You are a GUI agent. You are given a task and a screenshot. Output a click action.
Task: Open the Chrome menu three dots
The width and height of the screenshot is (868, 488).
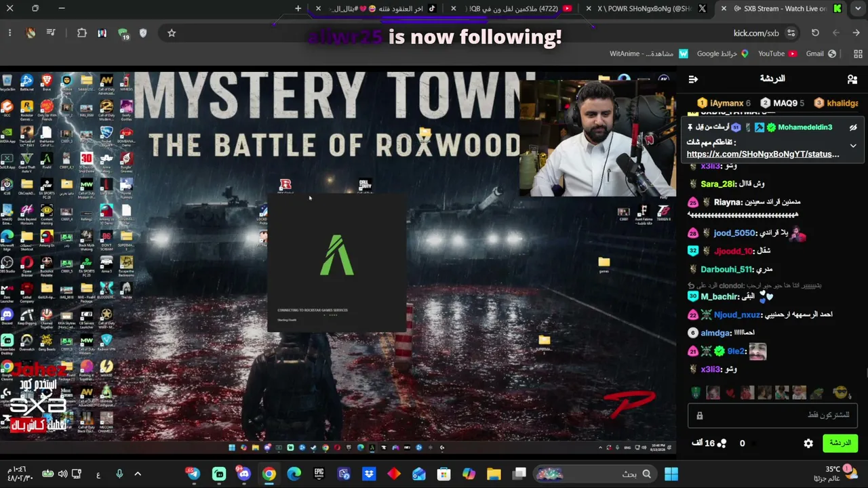[x=9, y=33]
